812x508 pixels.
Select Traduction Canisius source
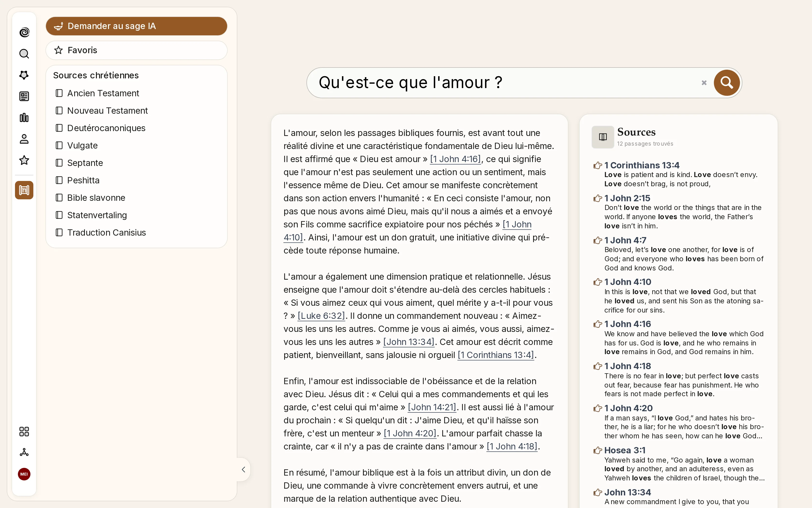pyautogui.click(x=101, y=232)
